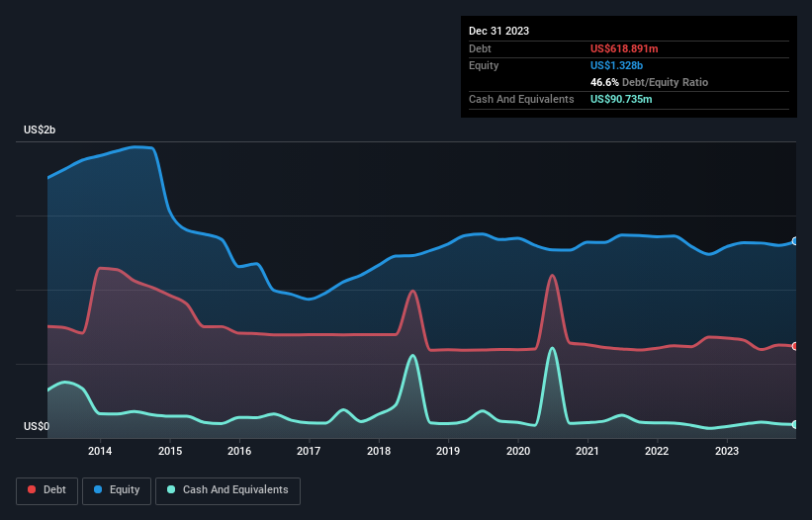
Task: Click the 2020 debt spike peak
Action: 552,275
